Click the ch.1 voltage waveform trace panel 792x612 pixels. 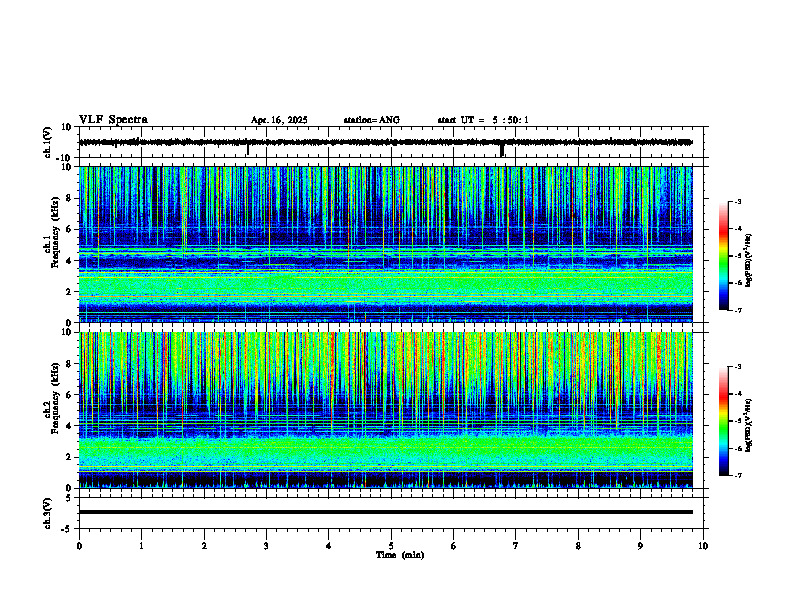[x=393, y=142]
